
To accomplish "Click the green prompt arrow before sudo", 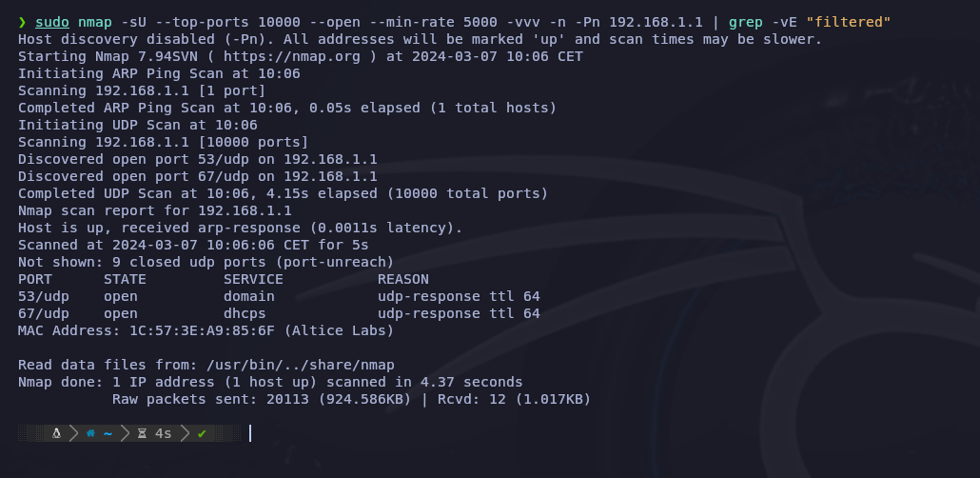I will pos(22,23).
